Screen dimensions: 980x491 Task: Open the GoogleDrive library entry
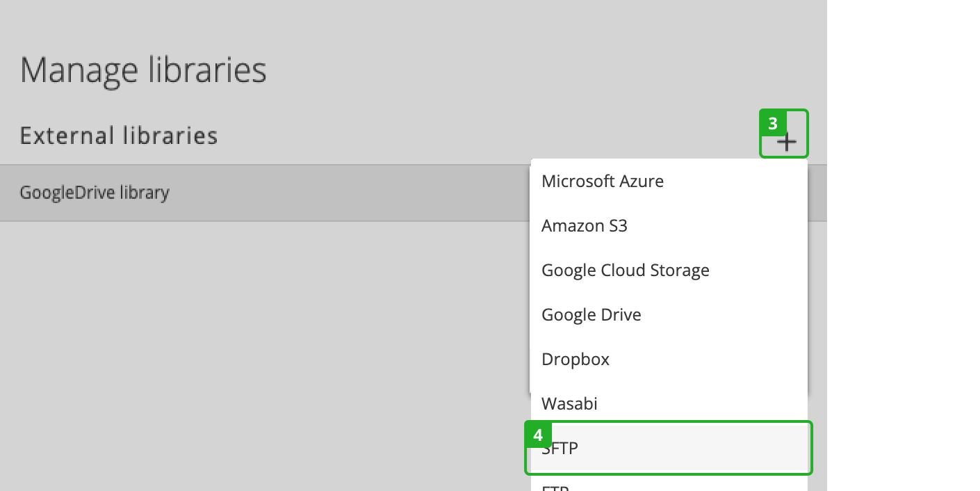[x=95, y=193]
